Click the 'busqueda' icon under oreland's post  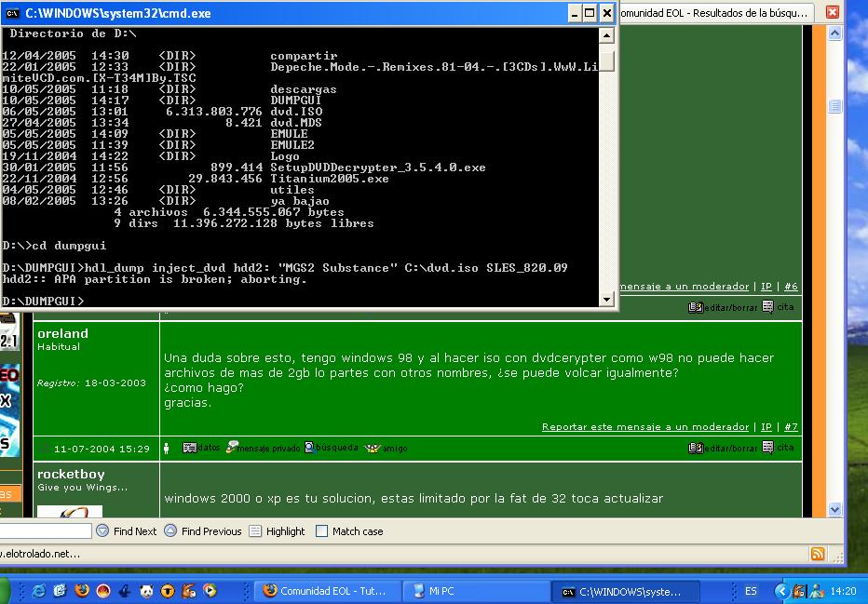(x=310, y=448)
